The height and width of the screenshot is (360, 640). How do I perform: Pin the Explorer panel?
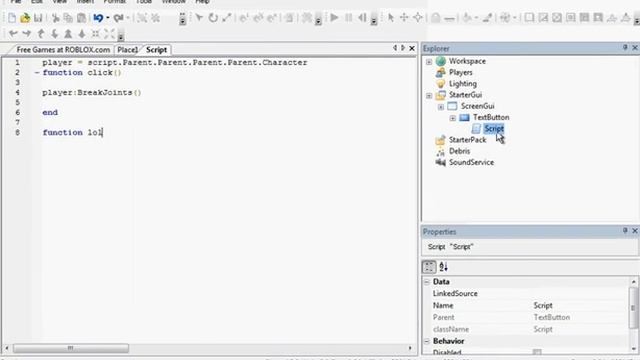[x=625, y=48]
